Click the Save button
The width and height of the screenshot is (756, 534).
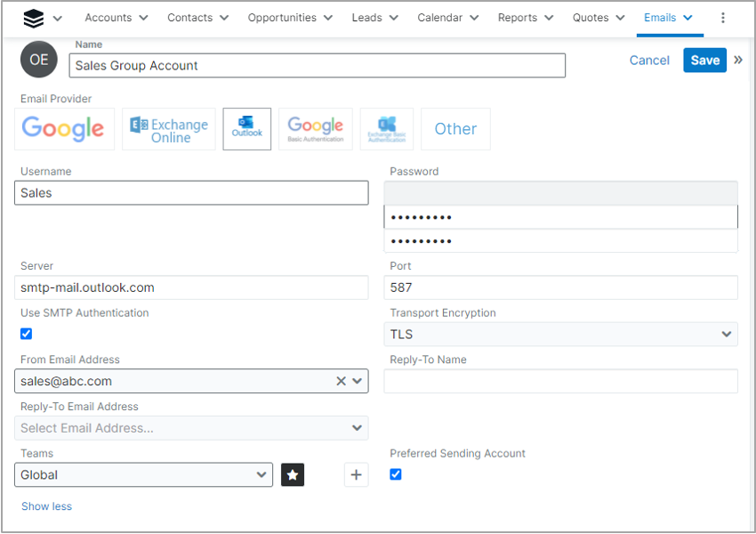point(704,60)
